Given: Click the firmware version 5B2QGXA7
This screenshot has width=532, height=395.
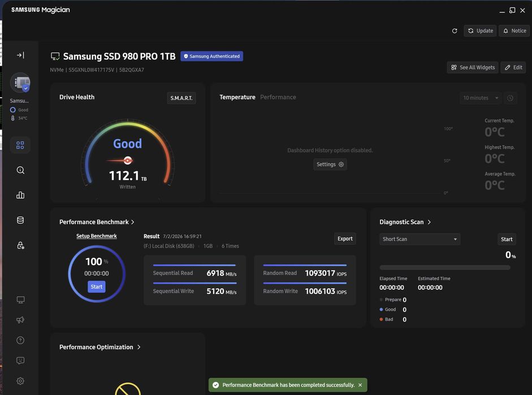Looking at the screenshot, I should (131, 70).
